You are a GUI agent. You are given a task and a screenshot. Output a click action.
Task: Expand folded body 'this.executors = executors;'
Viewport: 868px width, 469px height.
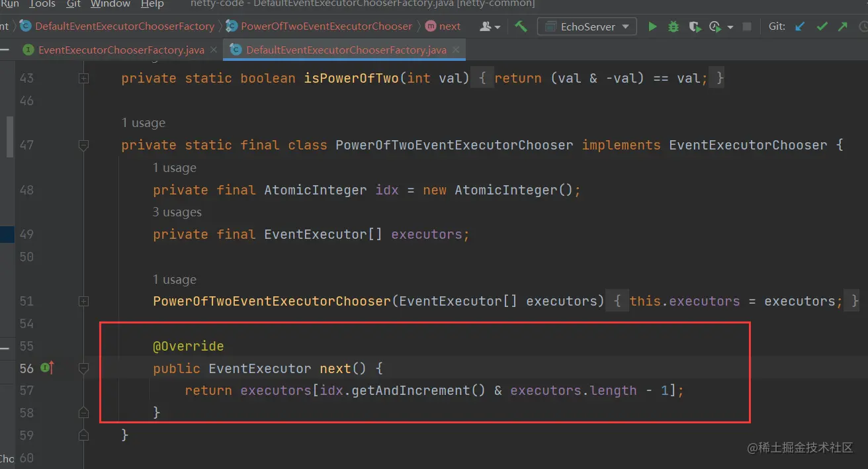[x=736, y=301]
